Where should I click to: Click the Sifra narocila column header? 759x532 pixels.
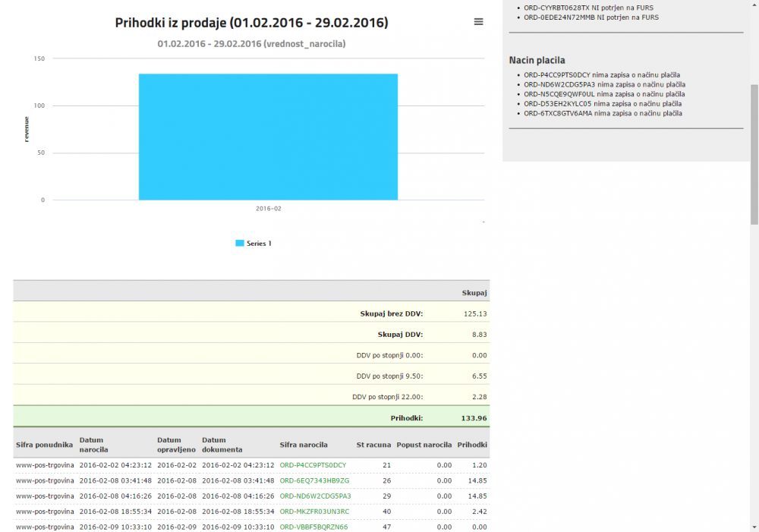304,445
